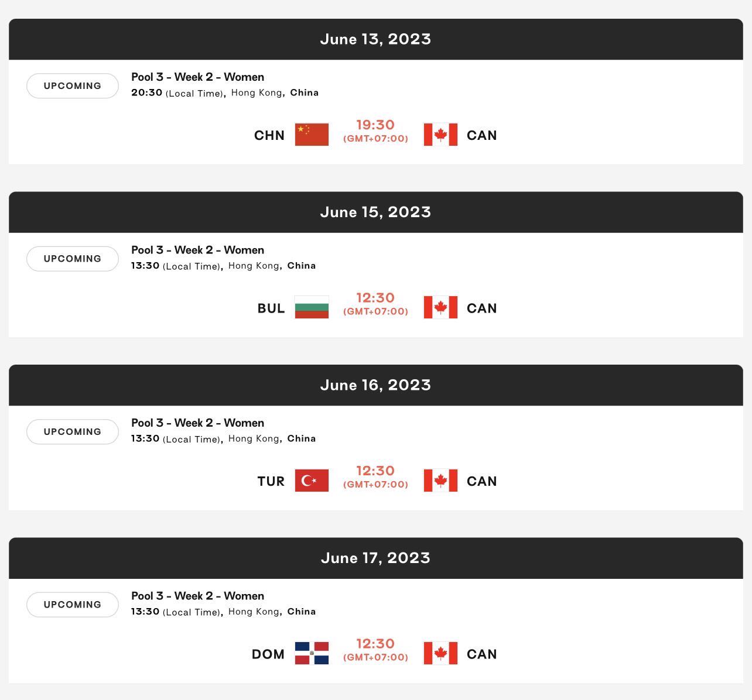Screen dimensions: 752x700
Task: Click Canada flag in June 13 match
Action: pos(440,135)
